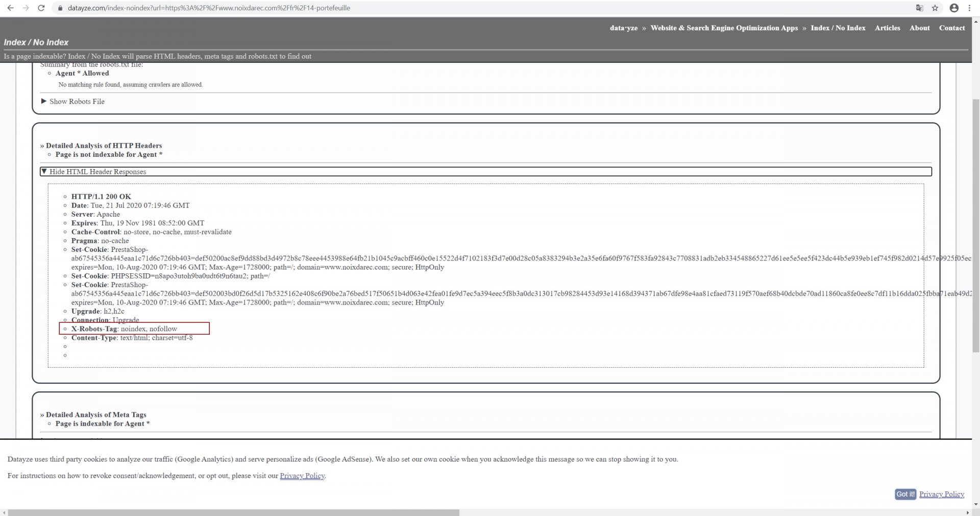
Task: Click the Content-Type text/html line
Action: [x=132, y=338]
